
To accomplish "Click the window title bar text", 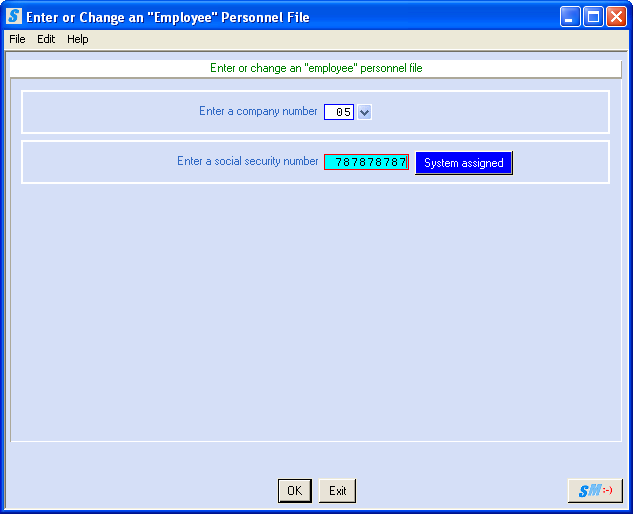I will coord(168,17).
